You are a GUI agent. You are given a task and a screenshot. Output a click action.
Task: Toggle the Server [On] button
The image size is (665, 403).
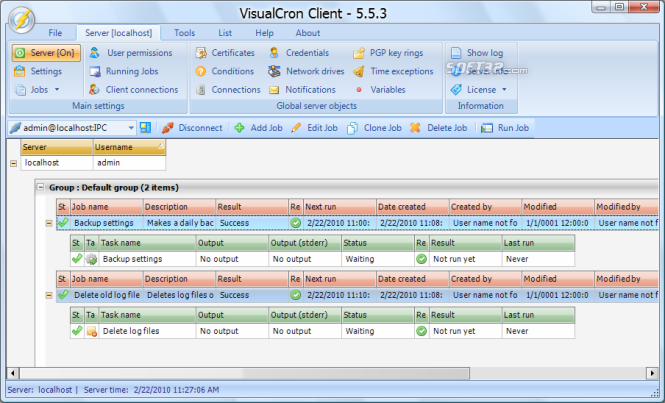[46, 53]
